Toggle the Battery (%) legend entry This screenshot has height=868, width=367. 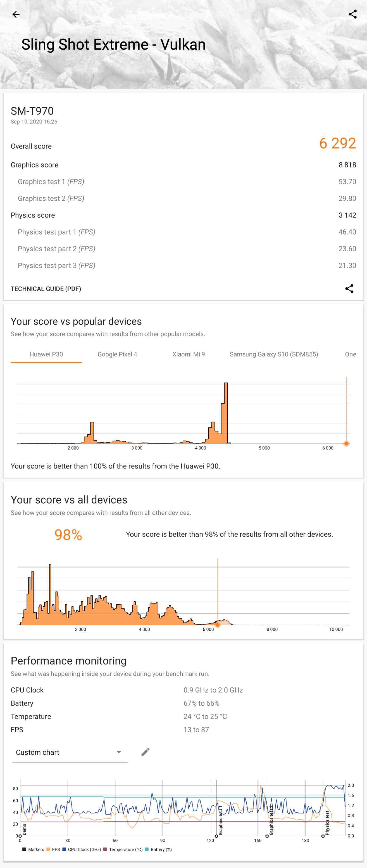158,849
